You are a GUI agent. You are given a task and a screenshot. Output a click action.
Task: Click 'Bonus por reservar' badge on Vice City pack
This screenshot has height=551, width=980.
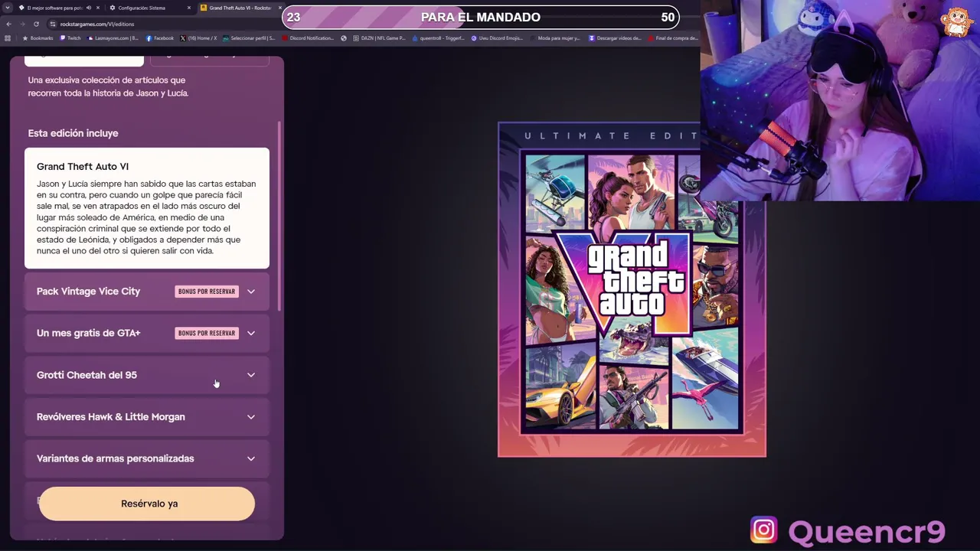[x=206, y=292]
